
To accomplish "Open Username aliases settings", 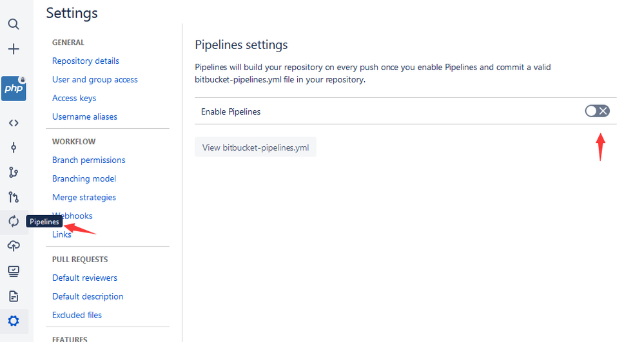I will pos(84,117).
